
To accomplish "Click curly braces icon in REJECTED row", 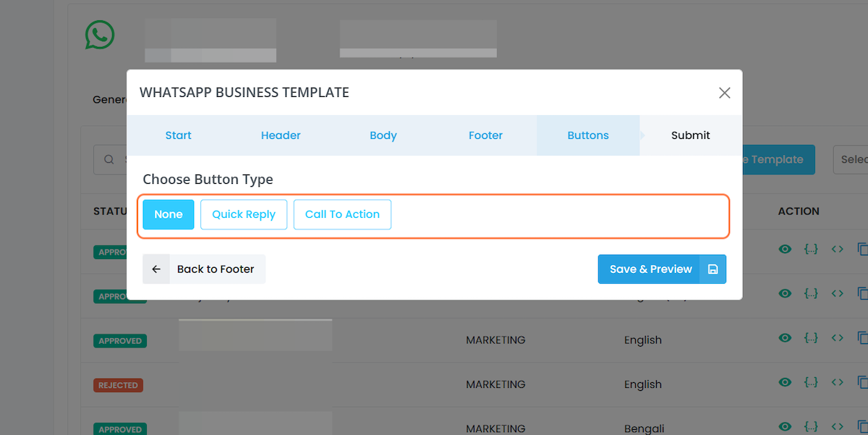I will click(812, 381).
